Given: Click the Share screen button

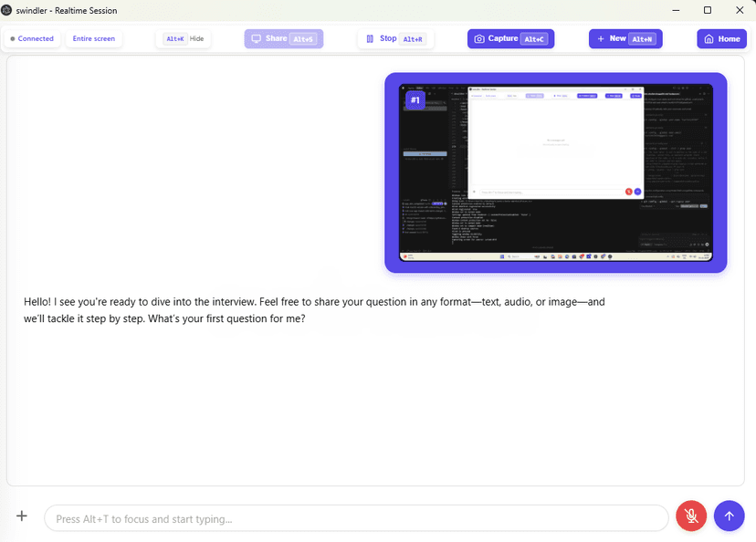Looking at the screenshot, I should (283, 39).
